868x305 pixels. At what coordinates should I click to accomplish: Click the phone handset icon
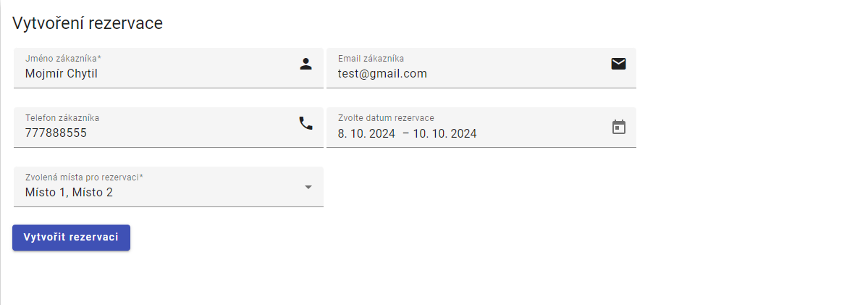click(x=306, y=123)
